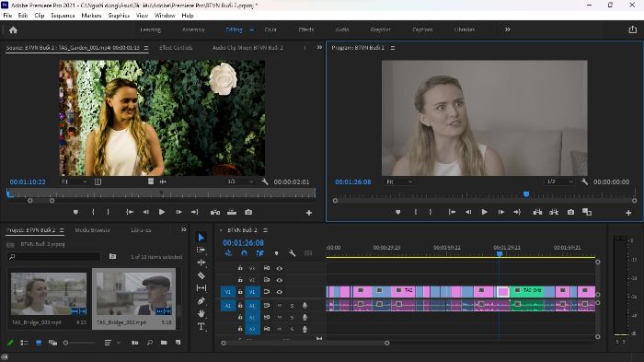
Task: Open Source monitor button editor plus
Action: point(309,213)
